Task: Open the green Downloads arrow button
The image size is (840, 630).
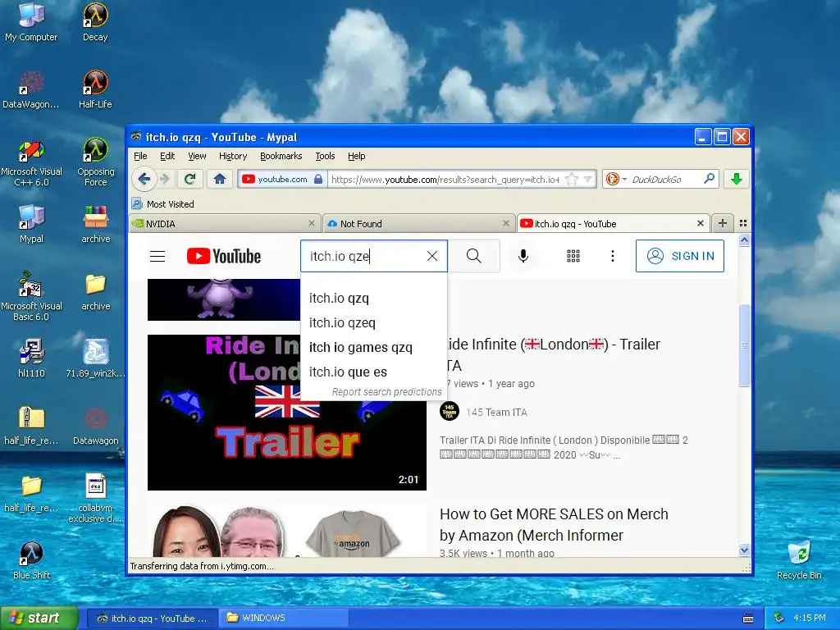Action: tap(737, 179)
